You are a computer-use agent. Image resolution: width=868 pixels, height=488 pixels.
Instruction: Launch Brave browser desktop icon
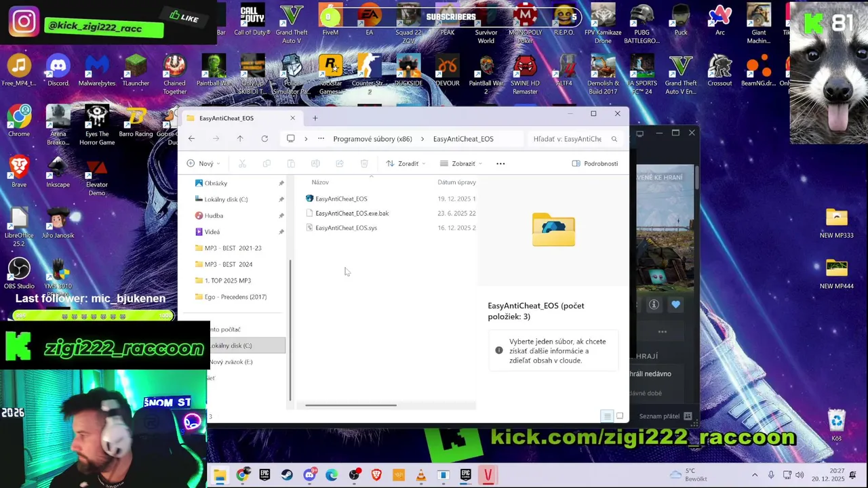coord(19,171)
